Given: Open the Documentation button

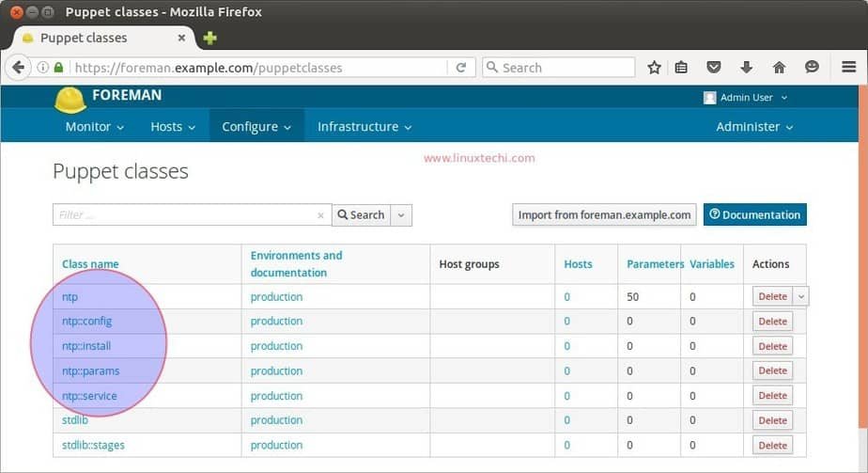Looking at the screenshot, I should (755, 215).
